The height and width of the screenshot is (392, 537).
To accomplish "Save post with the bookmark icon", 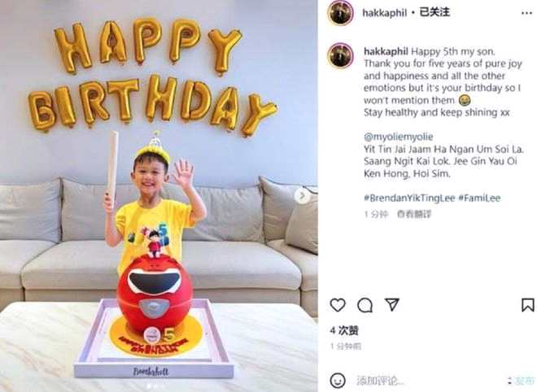I will click(527, 305).
